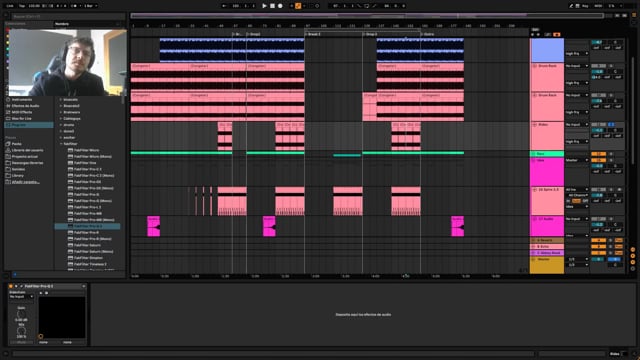Expand the Brainworx plug-in folder
The width and height of the screenshot is (640, 360).
[61, 112]
